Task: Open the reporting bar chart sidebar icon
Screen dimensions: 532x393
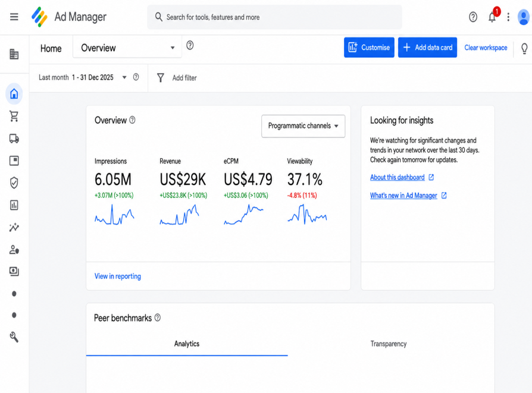Action: tap(14, 205)
